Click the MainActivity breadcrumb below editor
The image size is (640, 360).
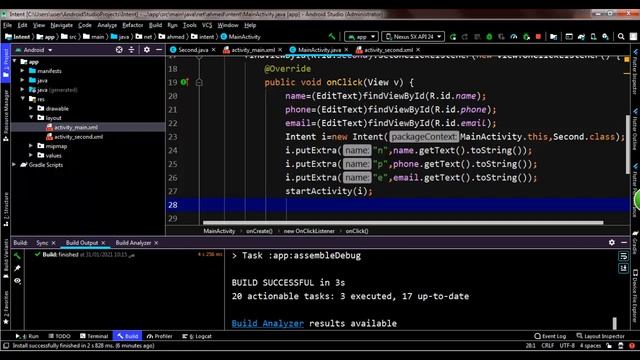click(x=219, y=231)
